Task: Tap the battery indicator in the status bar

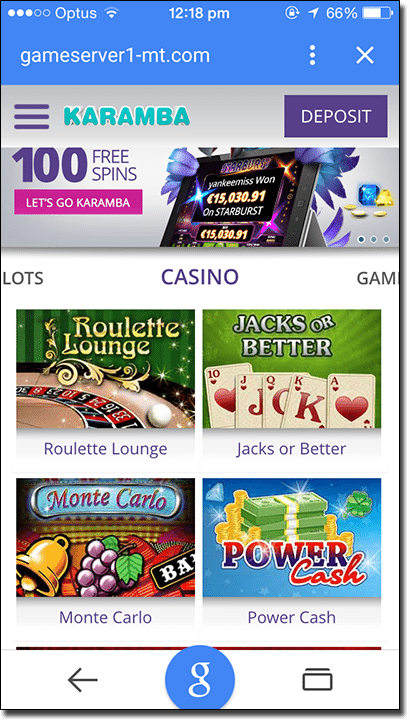Action: (x=377, y=13)
